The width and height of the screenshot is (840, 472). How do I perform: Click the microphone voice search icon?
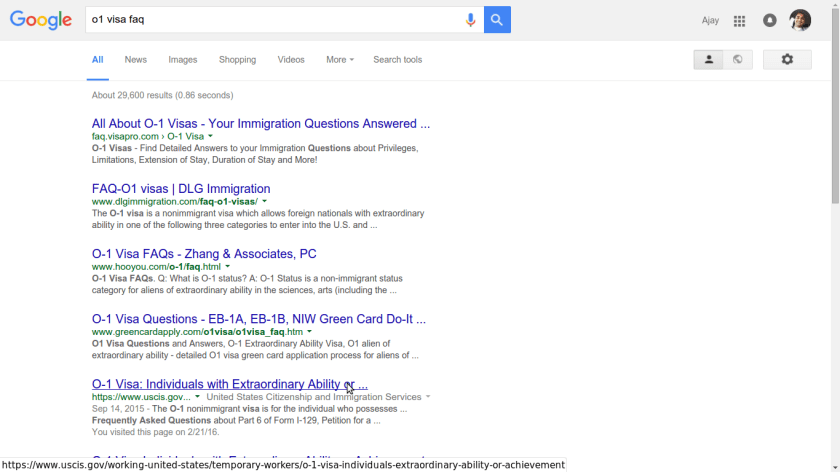470,20
